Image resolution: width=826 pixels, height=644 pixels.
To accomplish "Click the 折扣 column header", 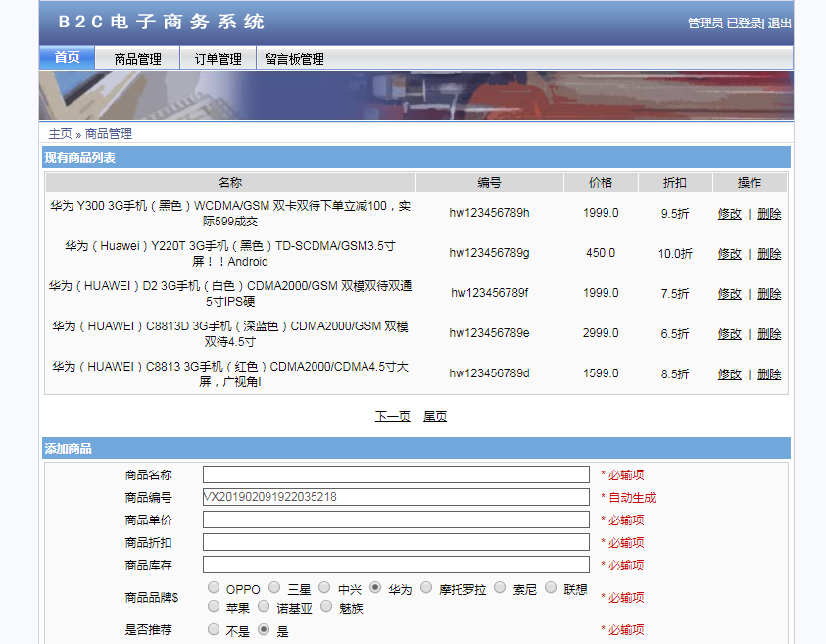I will pos(675,182).
